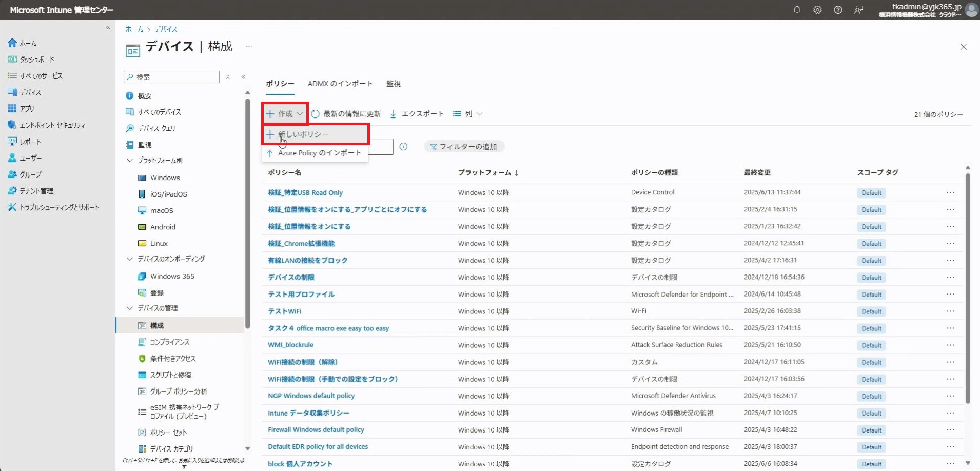
Task: Open the 列 columns dropdown
Action: pyautogui.click(x=467, y=114)
